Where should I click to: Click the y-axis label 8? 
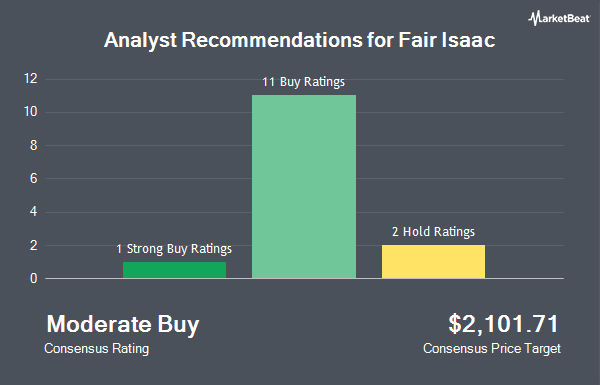point(34,145)
